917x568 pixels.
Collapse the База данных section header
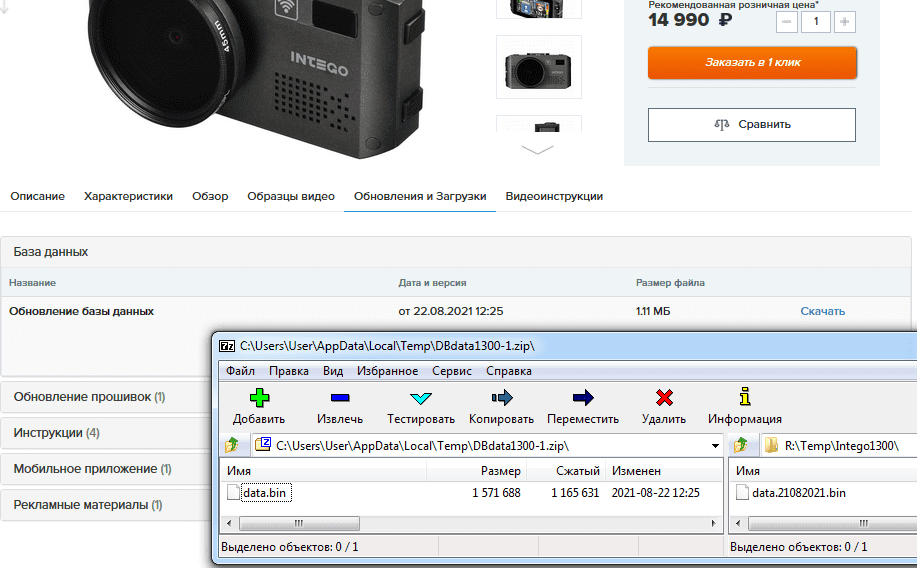(x=456, y=252)
